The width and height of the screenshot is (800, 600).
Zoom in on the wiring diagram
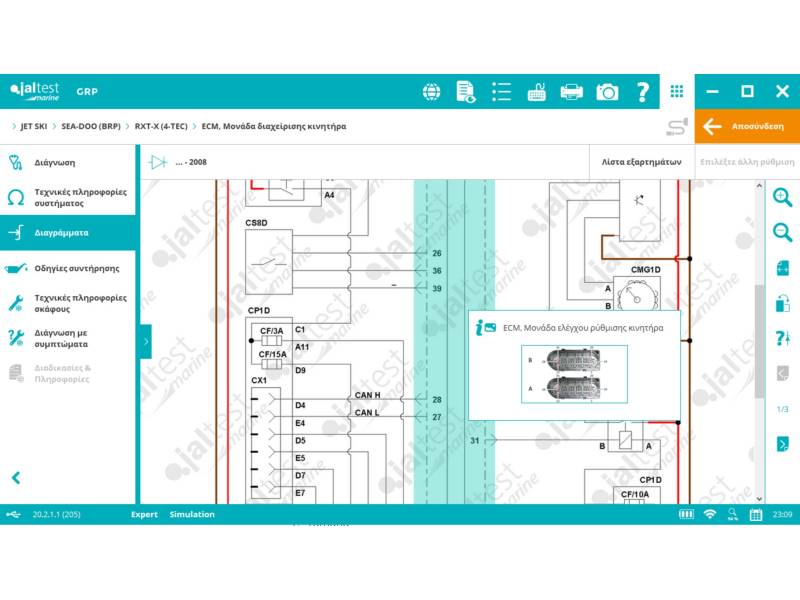click(782, 197)
